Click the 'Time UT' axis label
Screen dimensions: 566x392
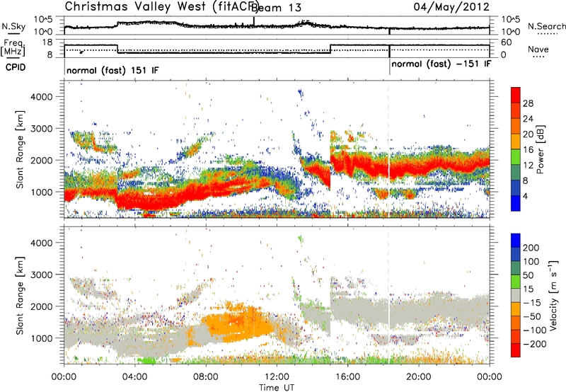[x=277, y=388]
